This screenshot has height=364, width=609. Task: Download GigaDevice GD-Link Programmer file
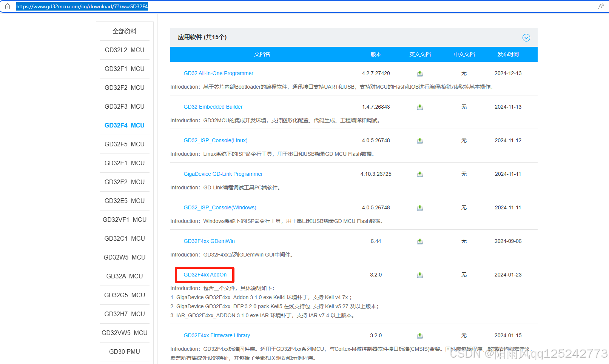point(420,174)
